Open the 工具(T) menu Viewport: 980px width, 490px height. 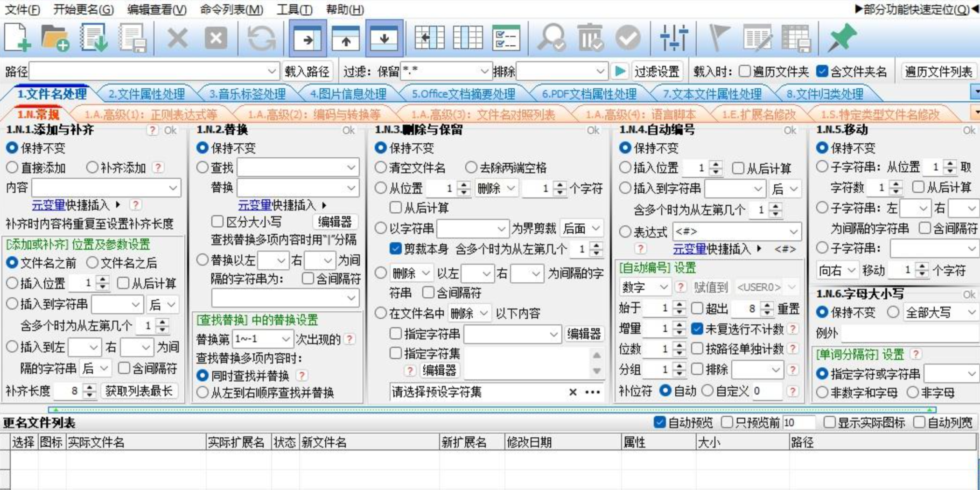[294, 9]
